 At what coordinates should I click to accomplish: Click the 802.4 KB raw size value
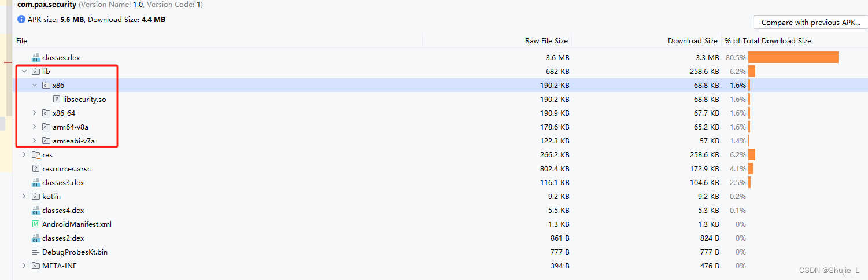click(x=555, y=169)
